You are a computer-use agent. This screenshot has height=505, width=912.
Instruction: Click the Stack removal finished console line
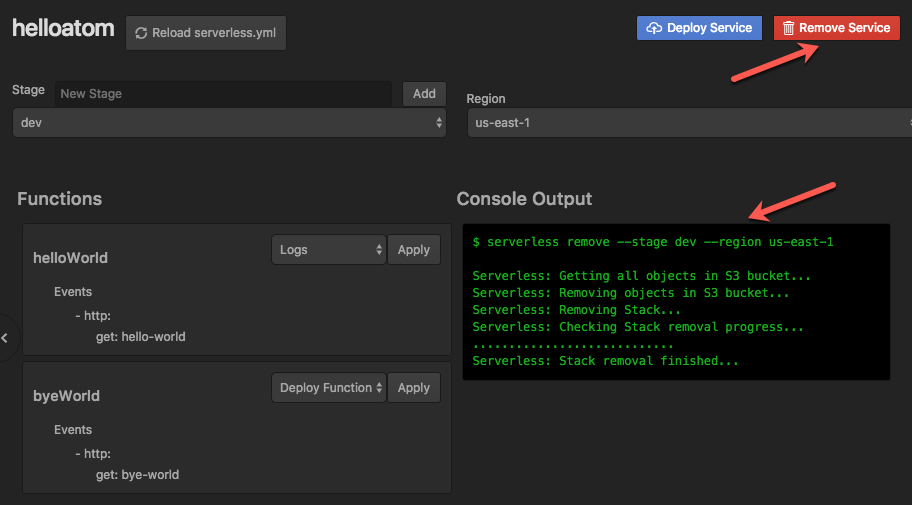pyautogui.click(x=605, y=361)
